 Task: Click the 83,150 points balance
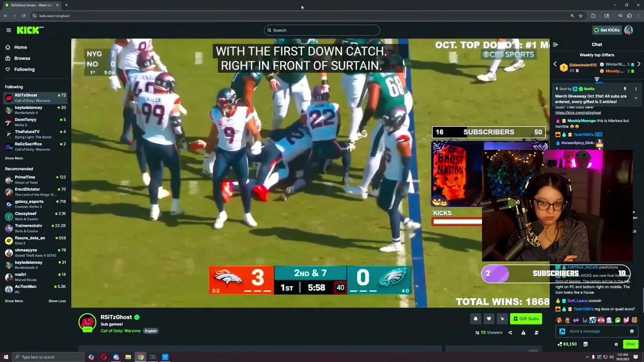pyautogui.click(x=567, y=344)
